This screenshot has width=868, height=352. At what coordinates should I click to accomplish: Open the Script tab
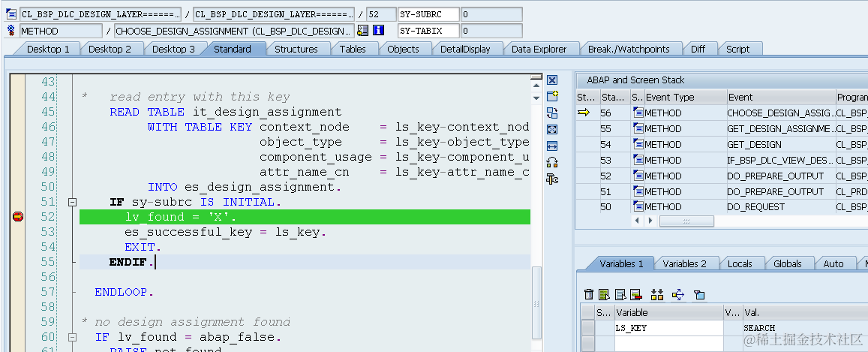click(738, 49)
